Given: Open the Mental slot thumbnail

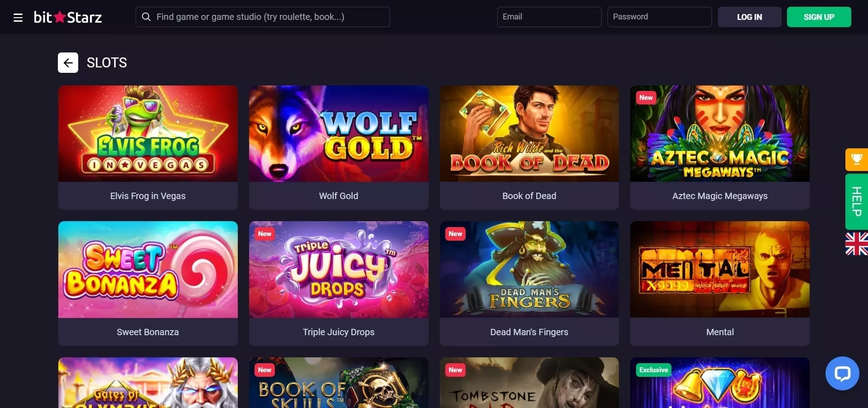Looking at the screenshot, I should [720, 270].
